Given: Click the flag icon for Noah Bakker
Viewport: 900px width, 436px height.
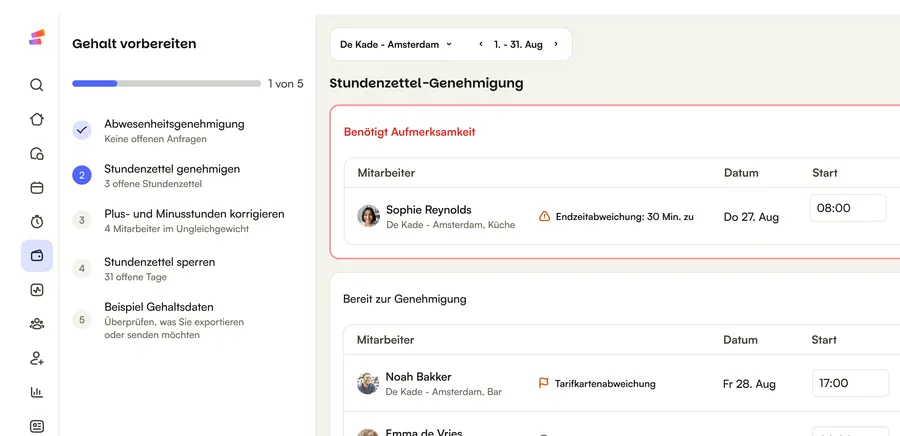Looking at the screenshot, I should (x=544, y=383).
